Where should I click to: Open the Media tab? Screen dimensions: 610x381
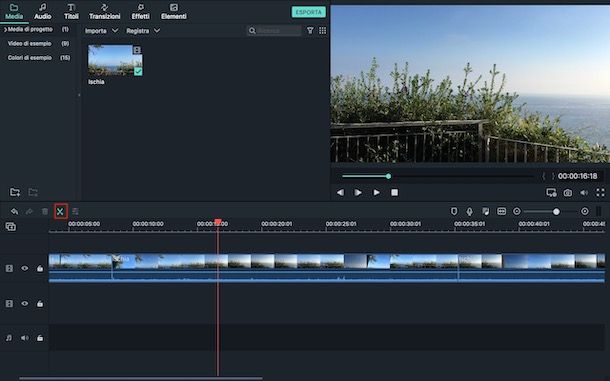pyautogui.click(x=14, y=12)
